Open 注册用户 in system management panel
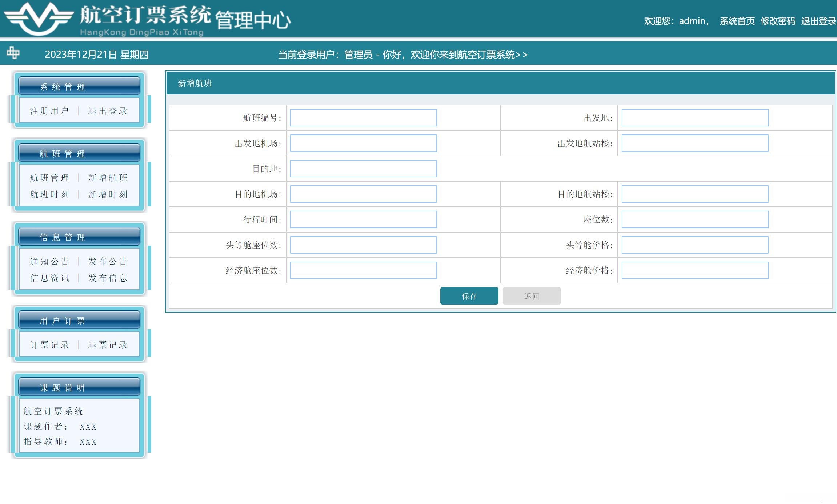 point(49,111)
